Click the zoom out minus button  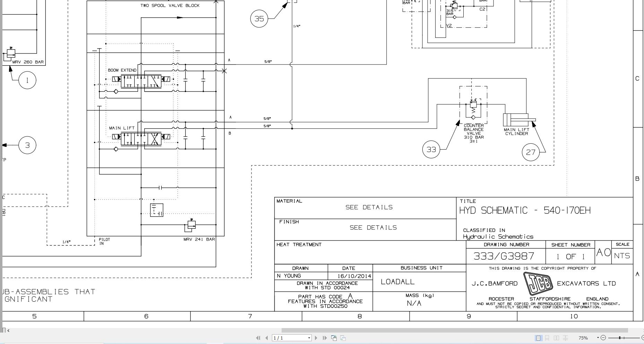[x=603, y=338]
